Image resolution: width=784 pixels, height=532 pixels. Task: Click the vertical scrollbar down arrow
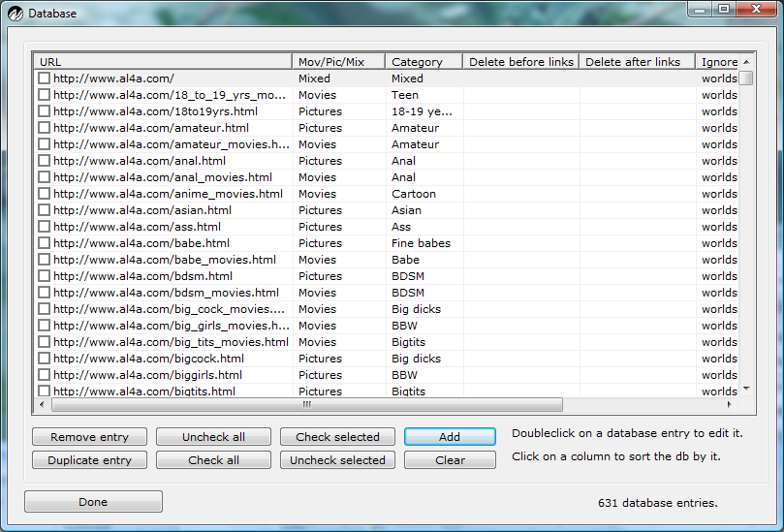coord(746,389)
